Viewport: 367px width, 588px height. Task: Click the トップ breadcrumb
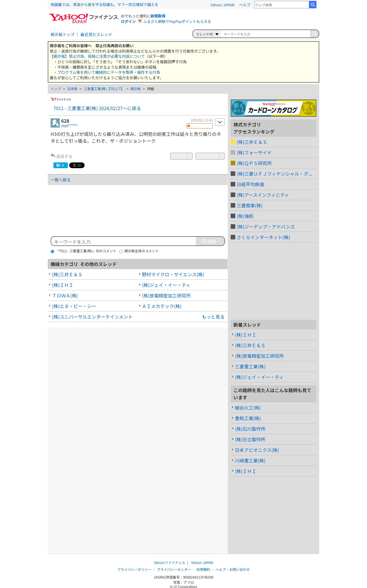pyautogui.click(x=56, y=89)
